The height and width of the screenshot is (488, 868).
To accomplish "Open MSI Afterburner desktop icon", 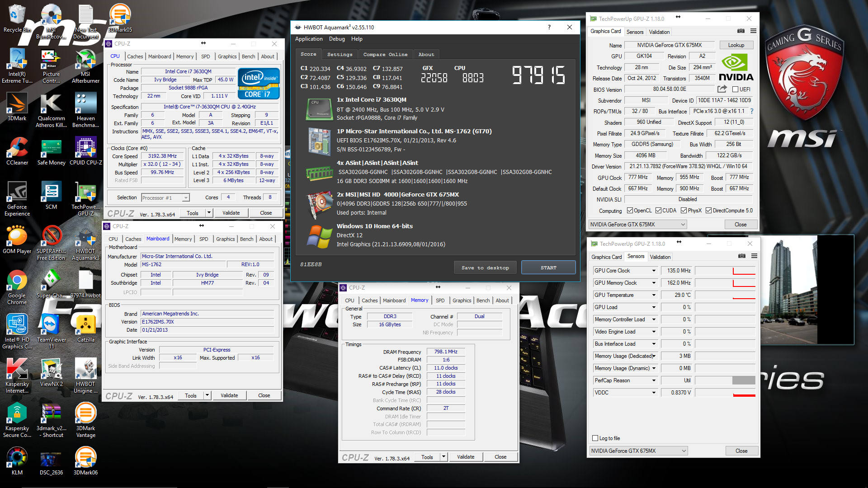I will (x=85, y=66).
